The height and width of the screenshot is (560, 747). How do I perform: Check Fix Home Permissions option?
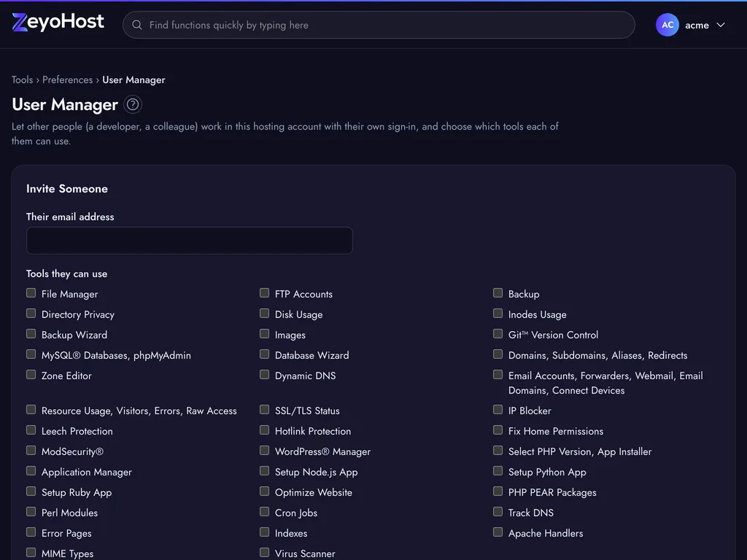click(x=498, y=430)
